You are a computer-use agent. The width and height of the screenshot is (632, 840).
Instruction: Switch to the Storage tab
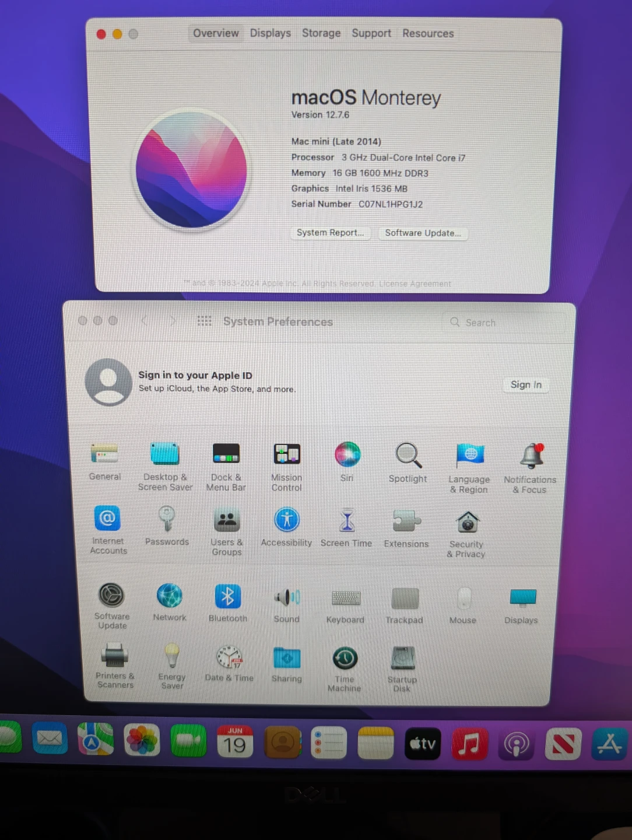(x=321, y=33)
